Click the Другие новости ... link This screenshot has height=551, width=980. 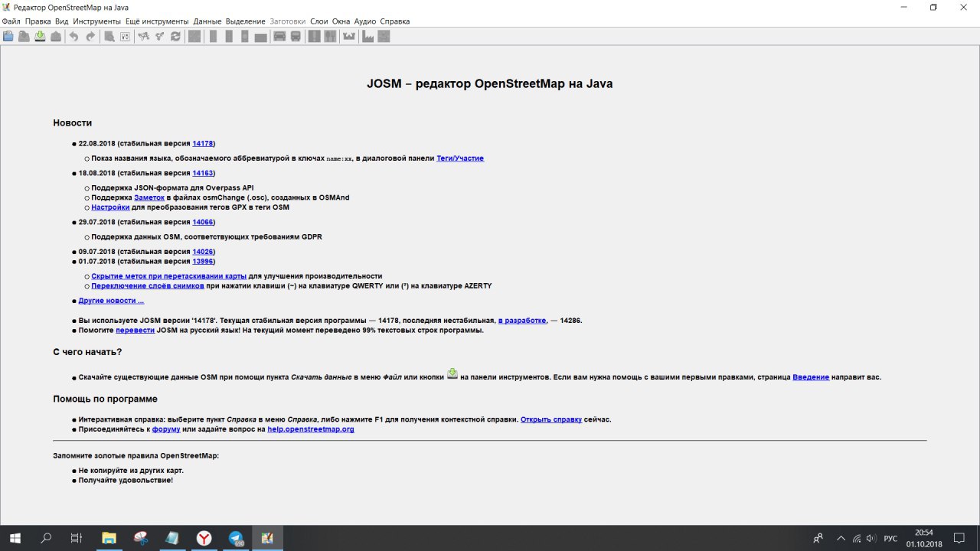pyautogui.click(x=111, y=301)
